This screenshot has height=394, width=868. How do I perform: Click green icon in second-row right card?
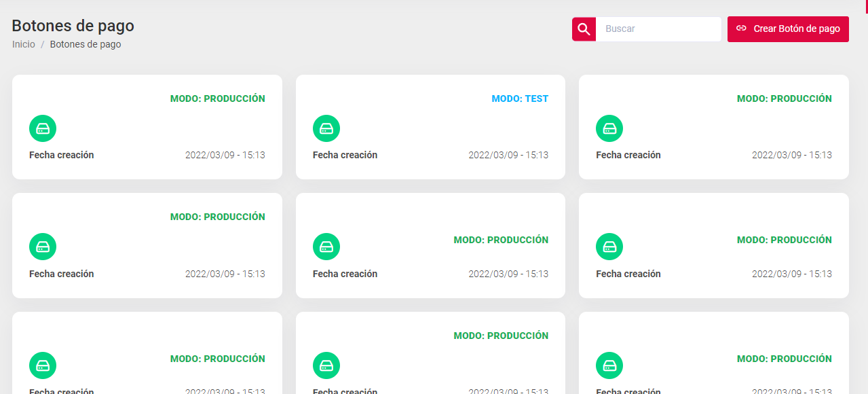(609, 247)
